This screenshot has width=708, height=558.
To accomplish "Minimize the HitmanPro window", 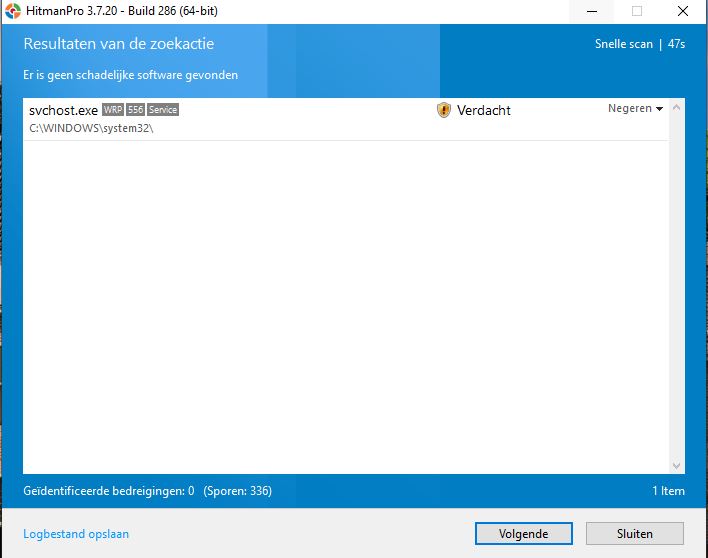I will point(592,11).
